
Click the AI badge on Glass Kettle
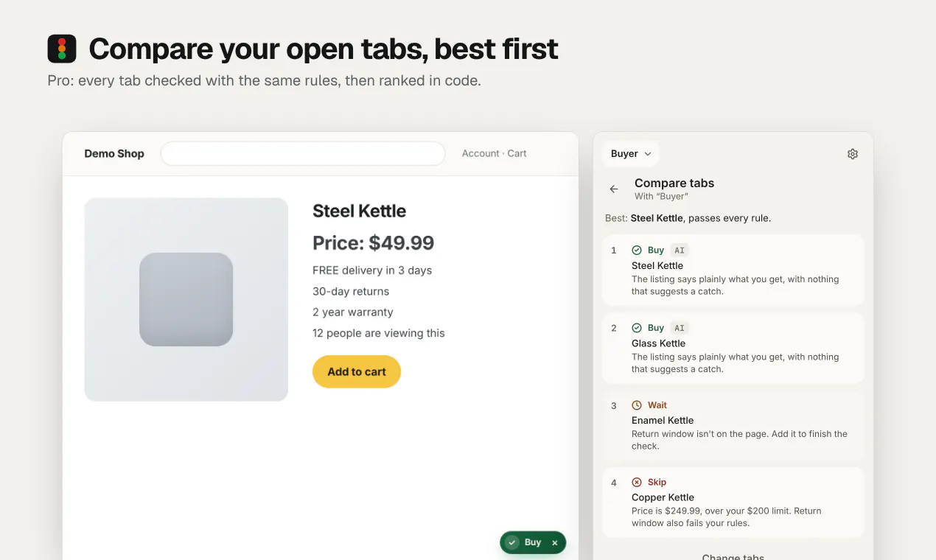(680, 328)
